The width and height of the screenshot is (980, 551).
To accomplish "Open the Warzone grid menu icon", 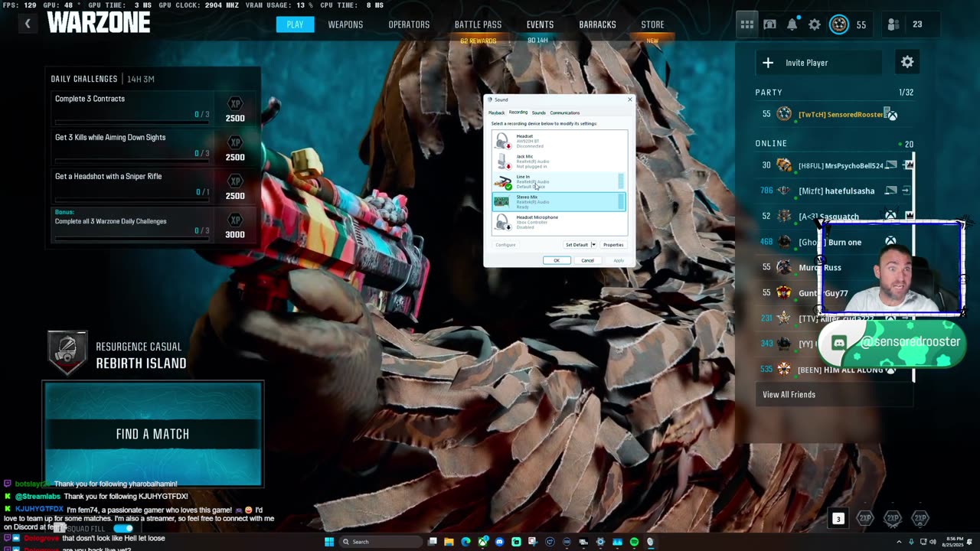I will pyautogui.click(x=746, y=24).
